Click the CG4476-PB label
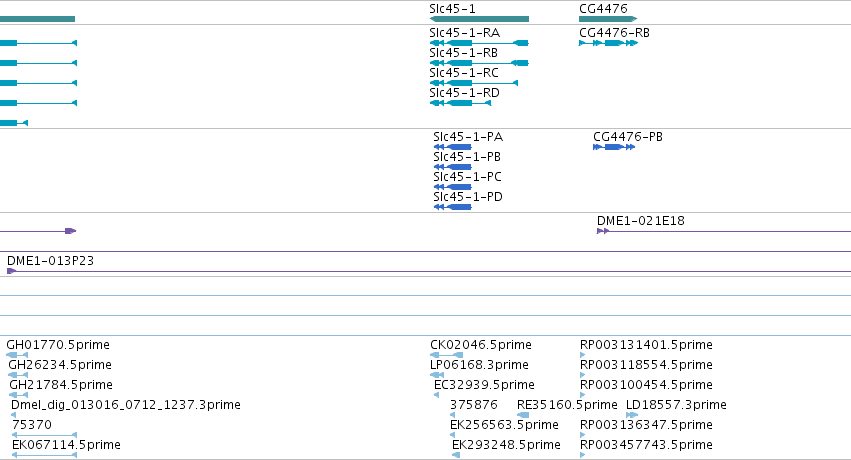 tap(628, 137)
